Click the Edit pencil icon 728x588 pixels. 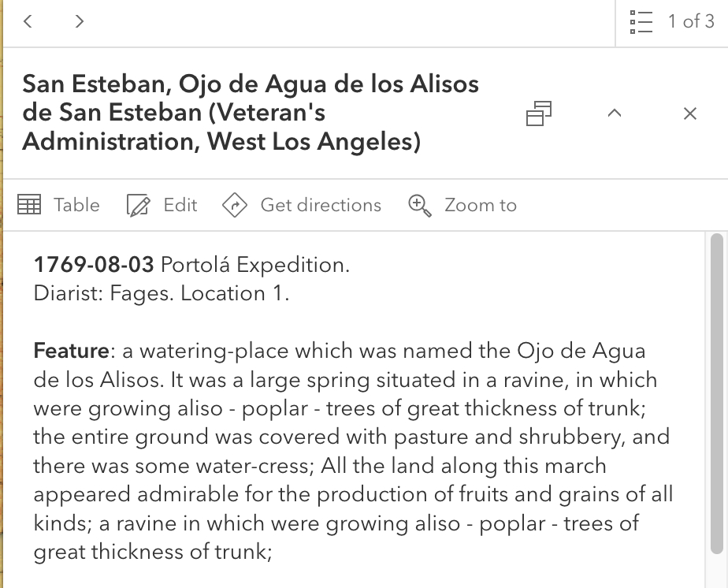tap(138, 206)
